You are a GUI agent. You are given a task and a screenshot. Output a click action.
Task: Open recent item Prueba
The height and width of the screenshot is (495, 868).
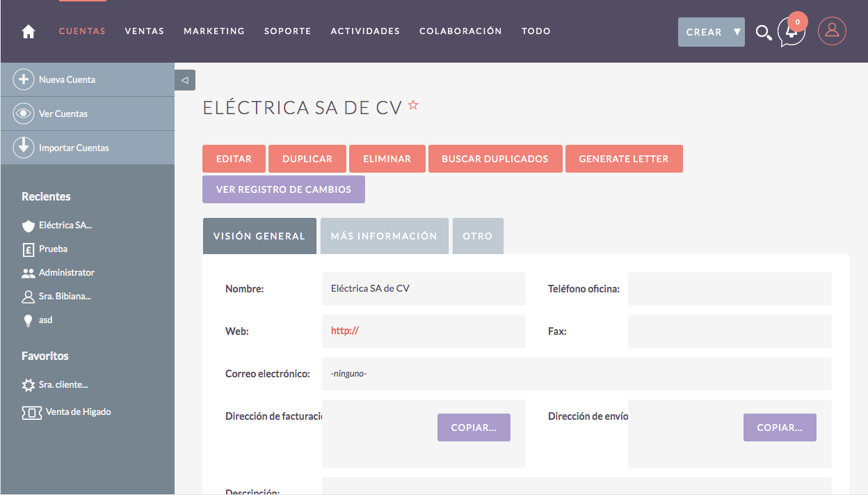53,249
